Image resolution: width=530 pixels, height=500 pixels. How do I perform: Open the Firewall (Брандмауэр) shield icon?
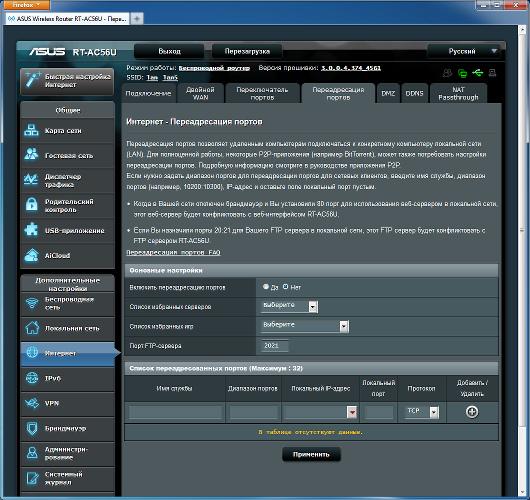coord(32,428)
